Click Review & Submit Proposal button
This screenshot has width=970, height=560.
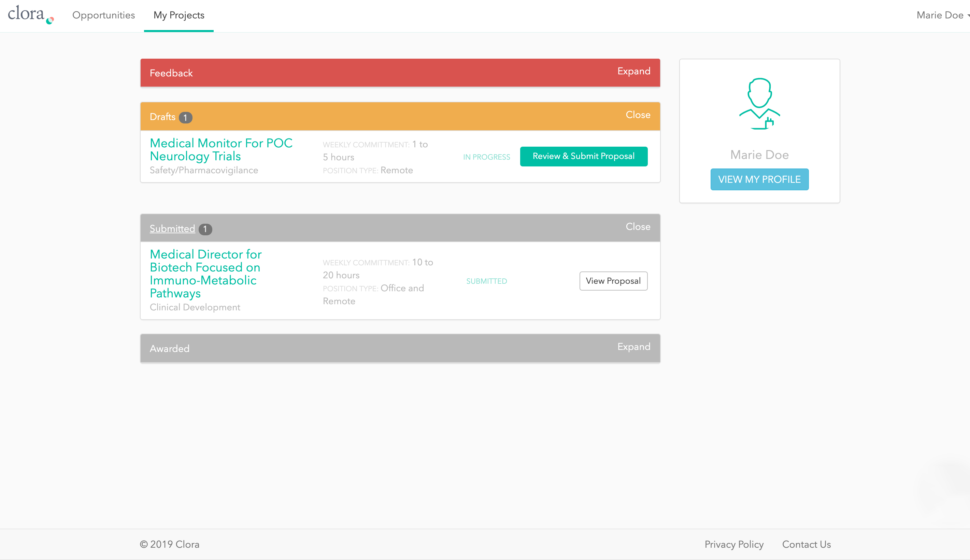pos(583,156)
